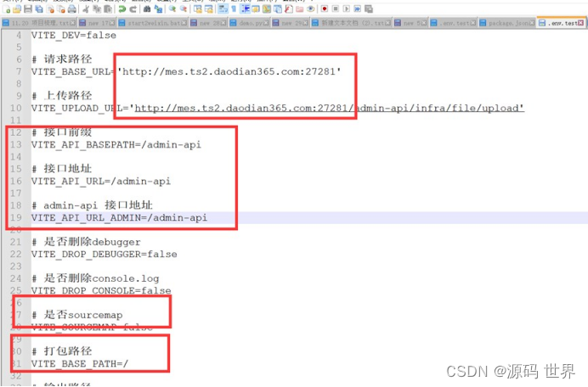Save the recorded macro icon
The height and width of the screenshot is (387, 588).
[368, 9]
